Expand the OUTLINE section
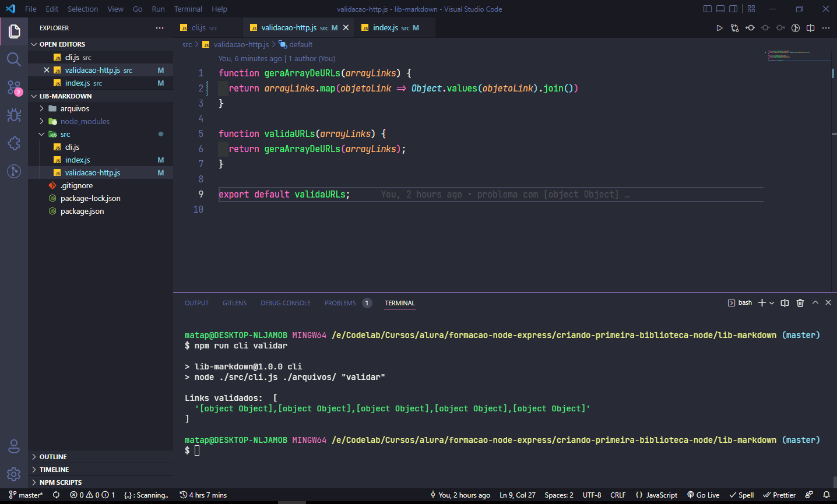This screenshot has height=504, width=837. pyautogui.click(x=100, y=457)
